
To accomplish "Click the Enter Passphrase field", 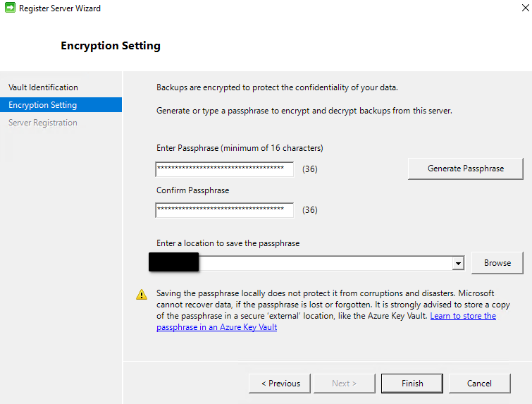I will coord(225,169).
